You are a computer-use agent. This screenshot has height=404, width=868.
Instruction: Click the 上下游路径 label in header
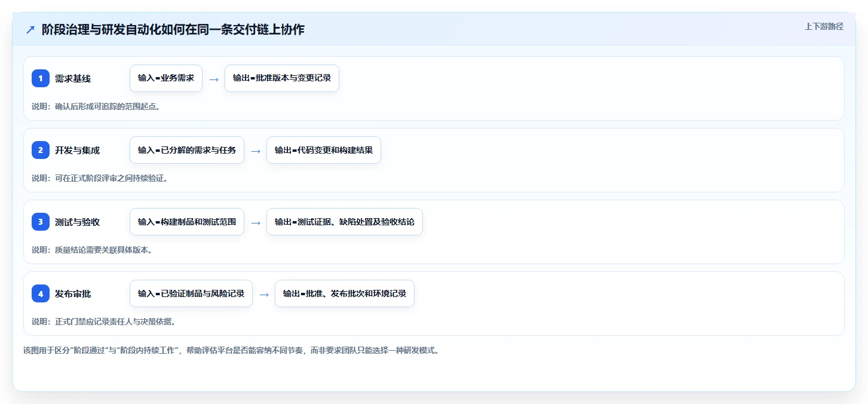[824, 26]
